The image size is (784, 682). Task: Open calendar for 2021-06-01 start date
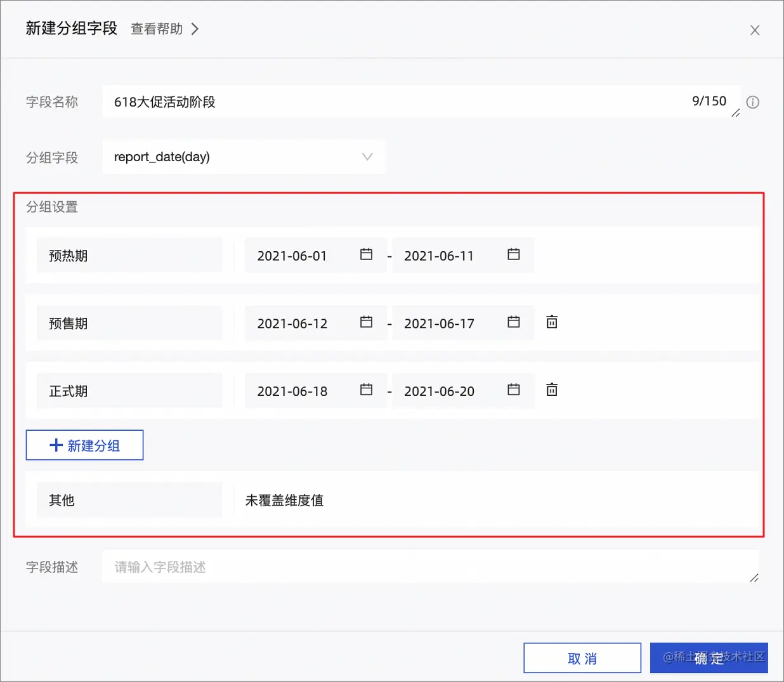[x=366, y=254]
